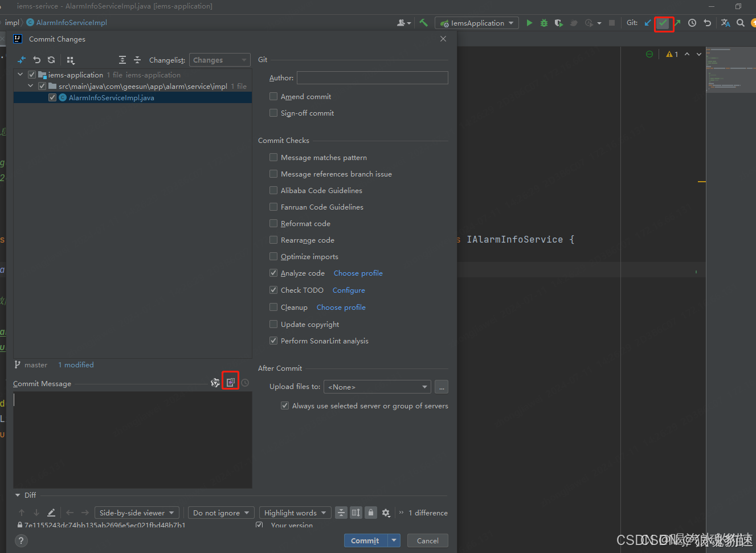756x553 pixels.
Task: Enable Reformat code checkbox
Action: coord(273,223)
